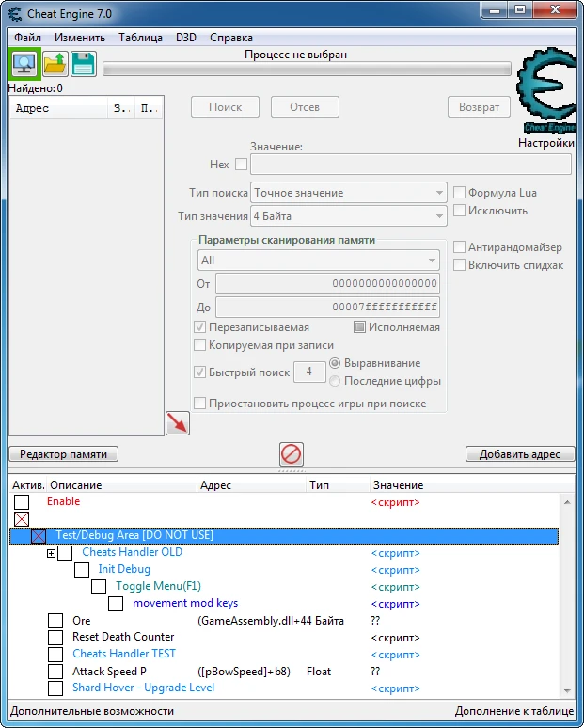
Task: Click the scan progress bar
Action: [307, 70]
